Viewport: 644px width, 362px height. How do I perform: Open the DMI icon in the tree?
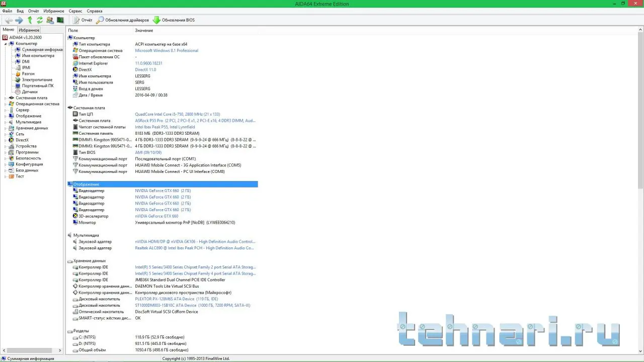(18, 62)
